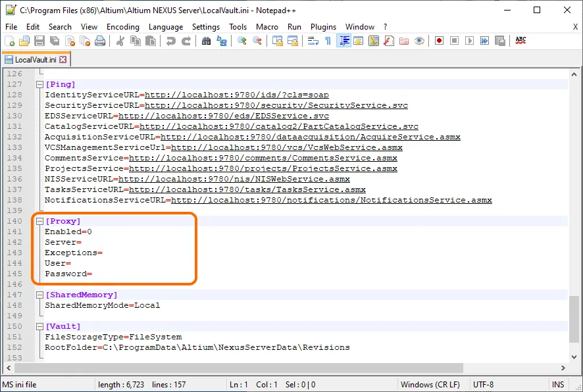Click Windows (CR LF) status bar field
The height and width of the screenshot is (392, 583).
(430, 385)
